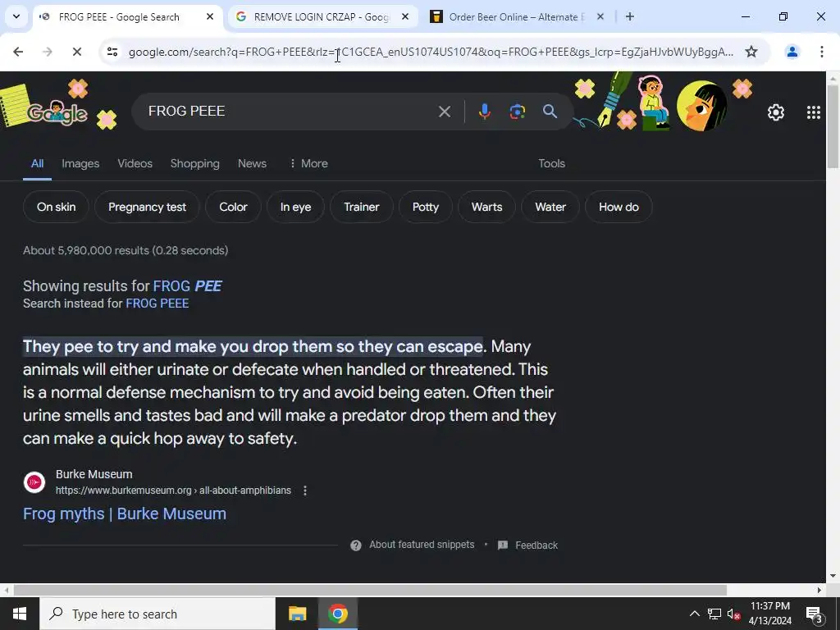This screenshot has height=630, width=840.
Task: Click the Google doodle logo
Action: tap(58, 112)
